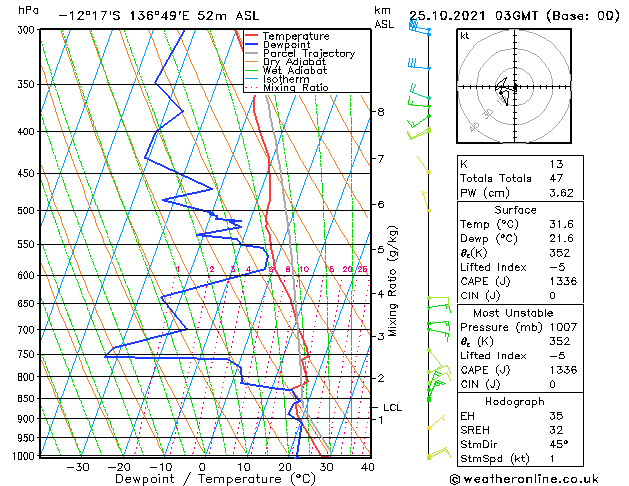Click the '500' hPa pressure label

pyautogui.click(x=28, y=211)
